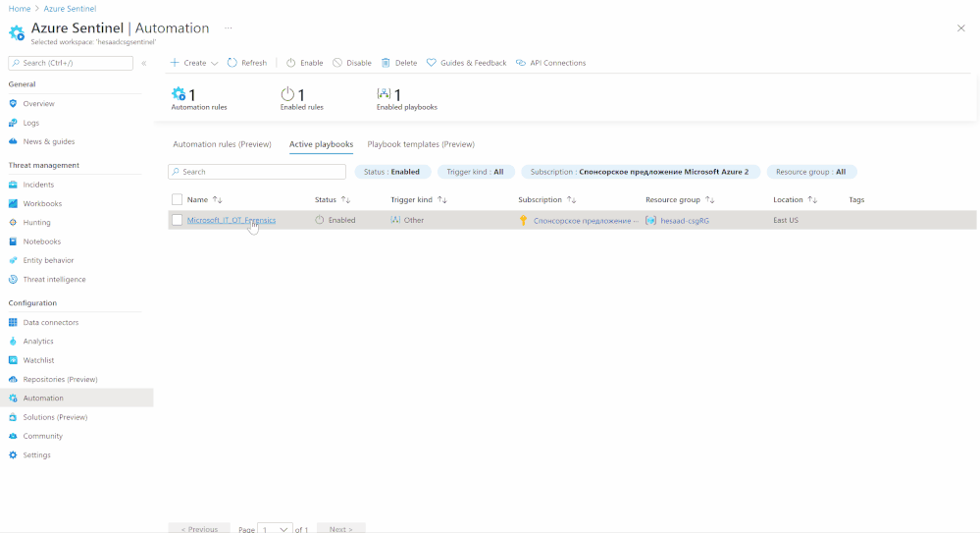Open the Спонсорское предложение subscription link
This screenshot has width=980, height=533.
(586, 220)
